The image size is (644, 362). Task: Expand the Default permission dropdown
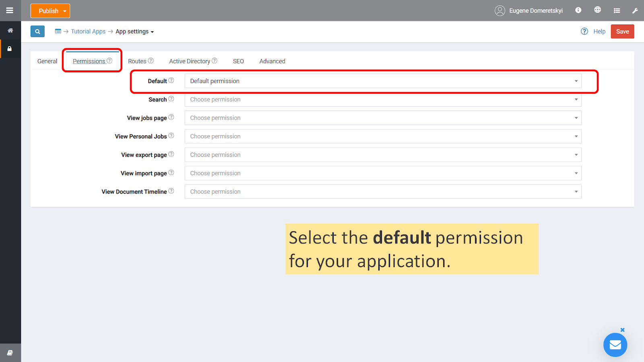(x=383, y=81)
